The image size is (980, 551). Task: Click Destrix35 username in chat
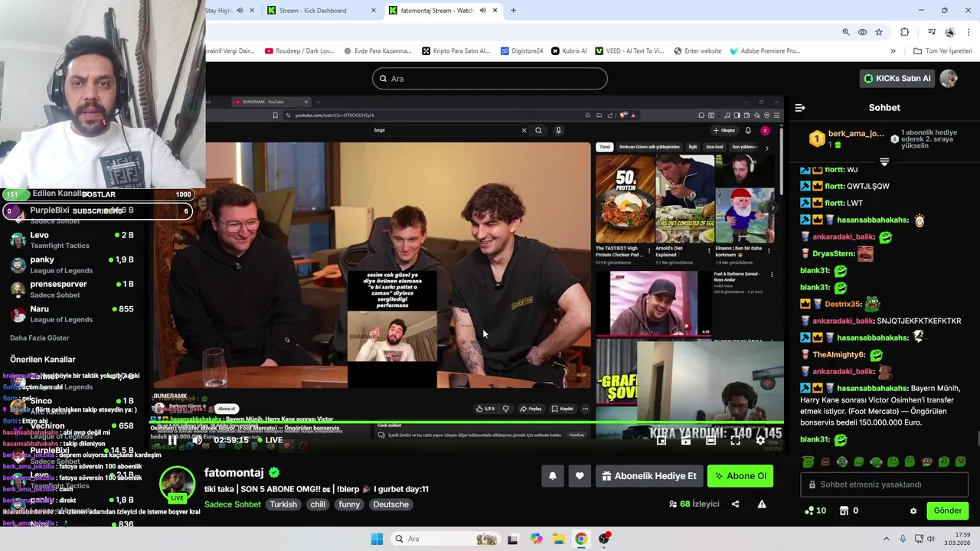pos(843,304)
